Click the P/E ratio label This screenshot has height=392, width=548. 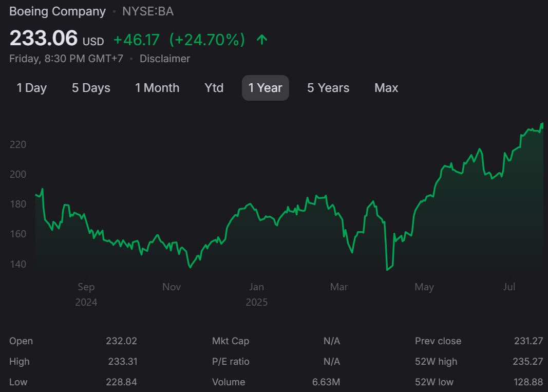pos(230,362)
